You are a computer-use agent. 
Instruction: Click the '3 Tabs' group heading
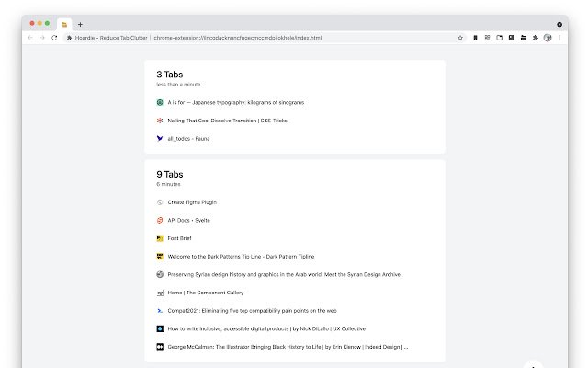click(x=169, y=75)
